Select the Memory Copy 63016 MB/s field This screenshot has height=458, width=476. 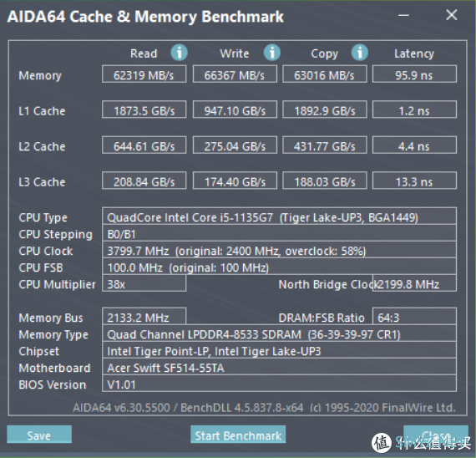(x=325, y=74)
